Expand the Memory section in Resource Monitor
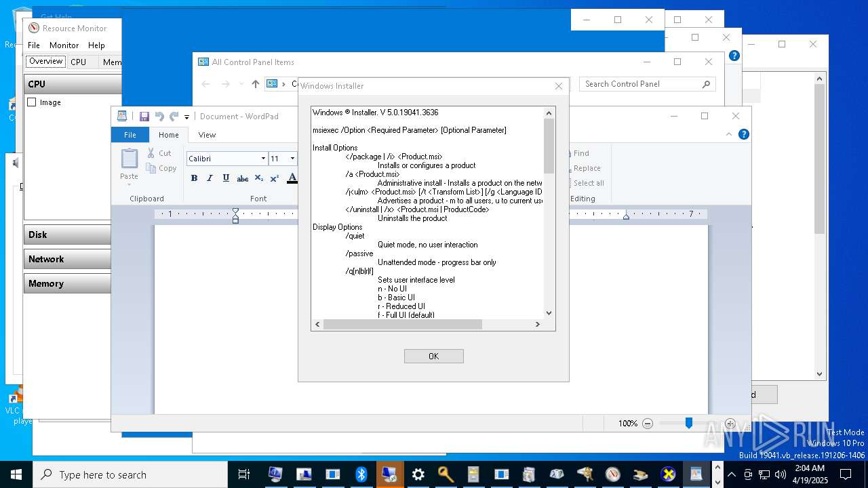868x488 pixels. (67, 283)
